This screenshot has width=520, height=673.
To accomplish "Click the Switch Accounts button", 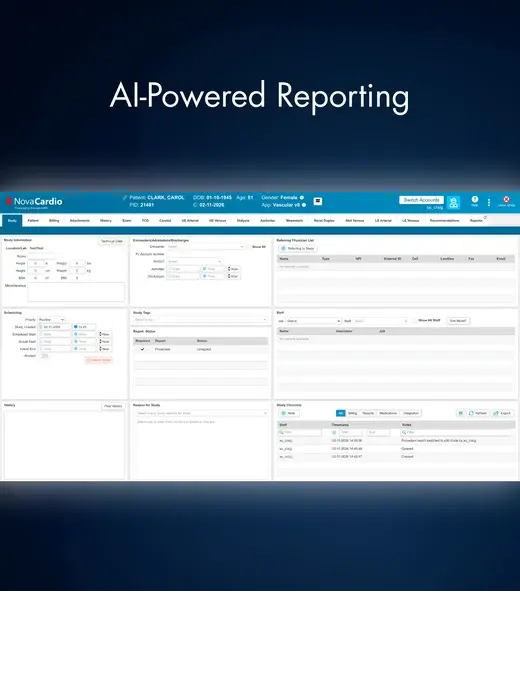I will (421, 200).
